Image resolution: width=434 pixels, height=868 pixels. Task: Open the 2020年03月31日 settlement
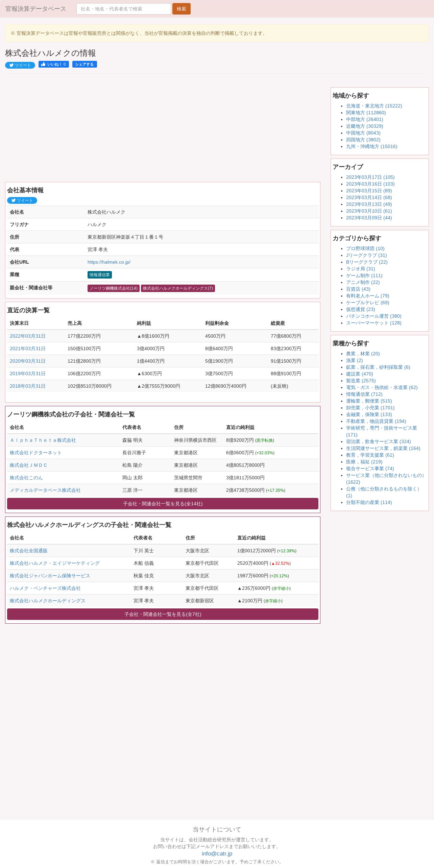coord(27,361)
